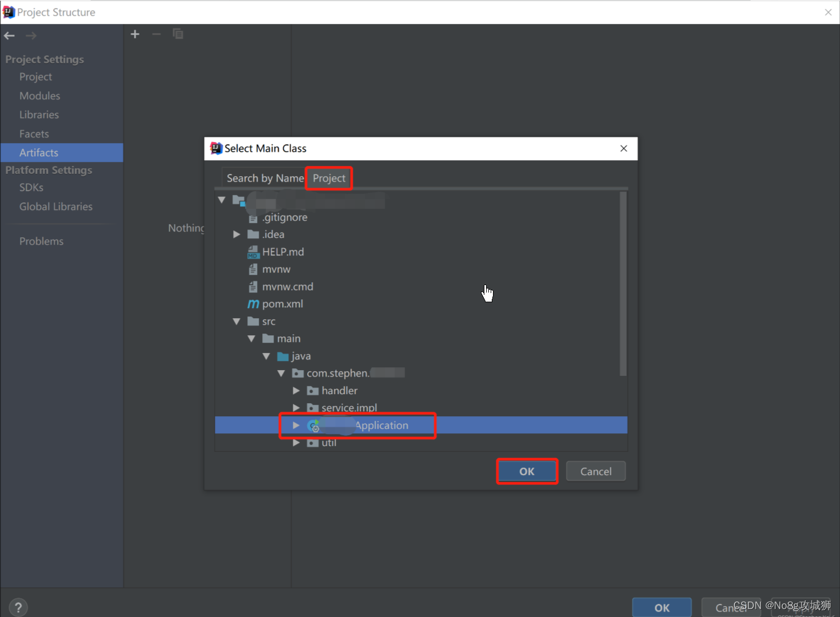
Task: Click the mvnw.cmd file icon
Action: (x=253, y=287)
